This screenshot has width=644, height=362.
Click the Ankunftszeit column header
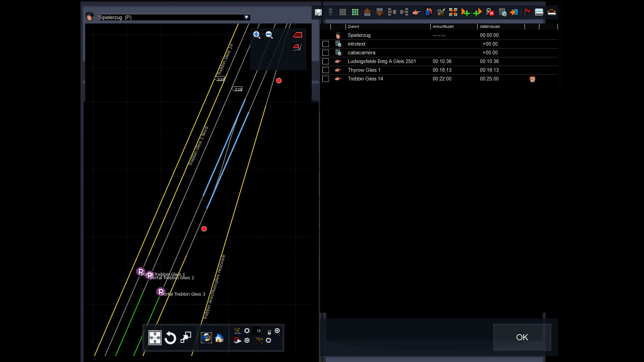(x=443, y=26)
